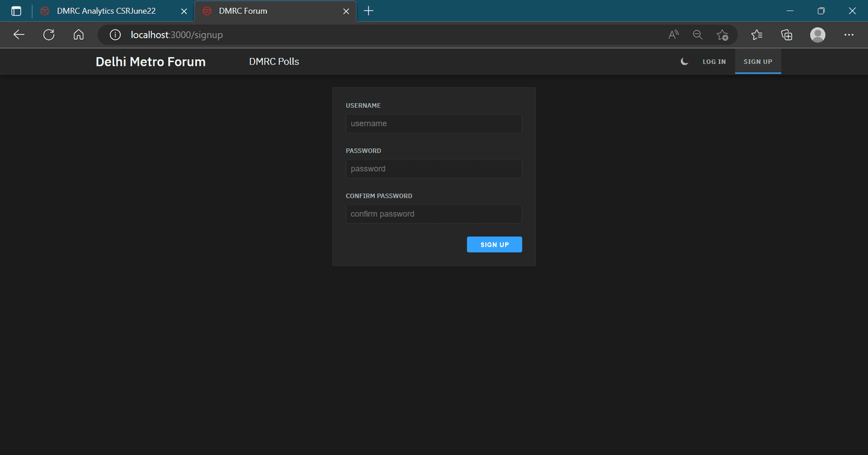The height and width of the screenshot is (455, 868).
Task: View site information icon
Action: pos(115,35)
